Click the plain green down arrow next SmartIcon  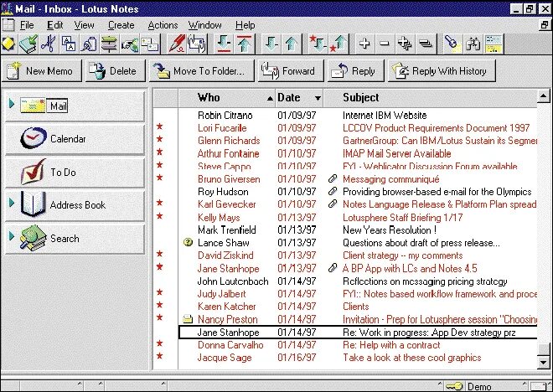click(x=271, y=44)
